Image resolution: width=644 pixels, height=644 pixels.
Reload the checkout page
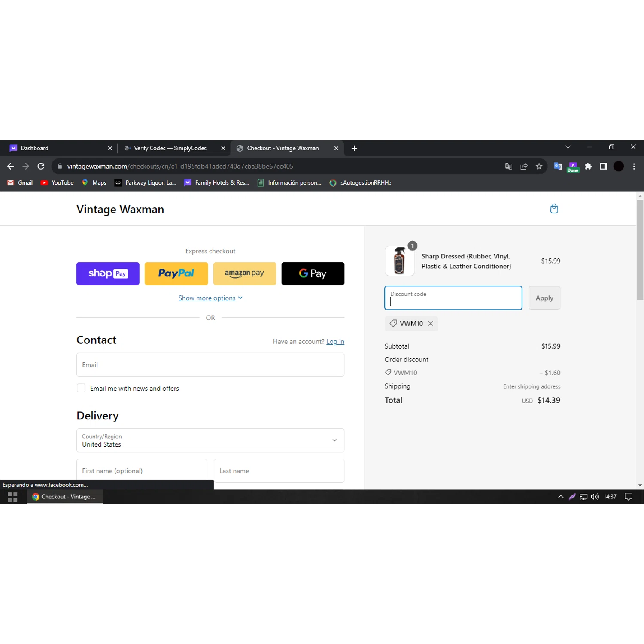coord(41,166)
